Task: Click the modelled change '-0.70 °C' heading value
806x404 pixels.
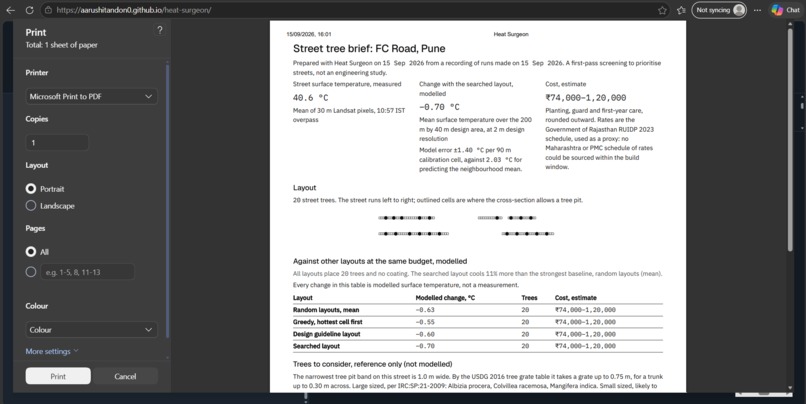Action: 439,107
